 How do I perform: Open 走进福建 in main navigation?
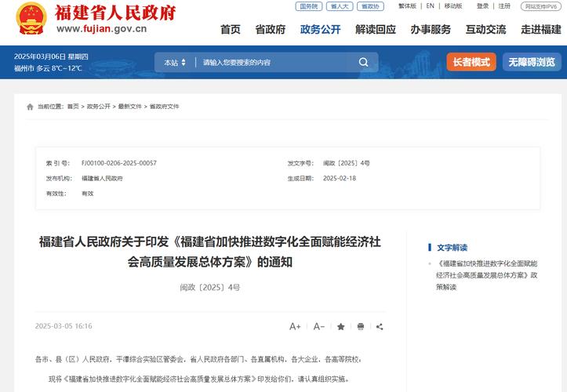(x=541, y=29)
